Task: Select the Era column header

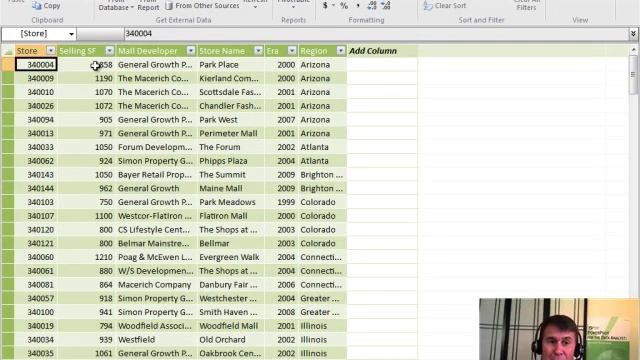Action: [273, 51]
